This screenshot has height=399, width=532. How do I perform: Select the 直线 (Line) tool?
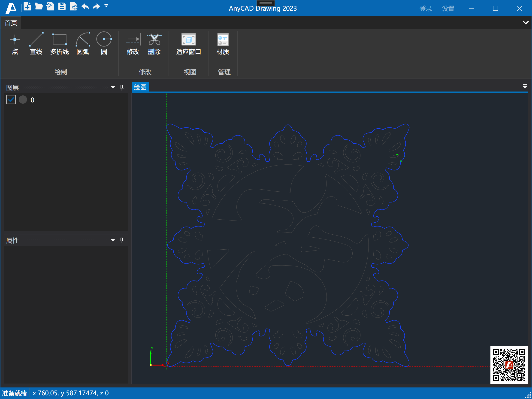36,44
